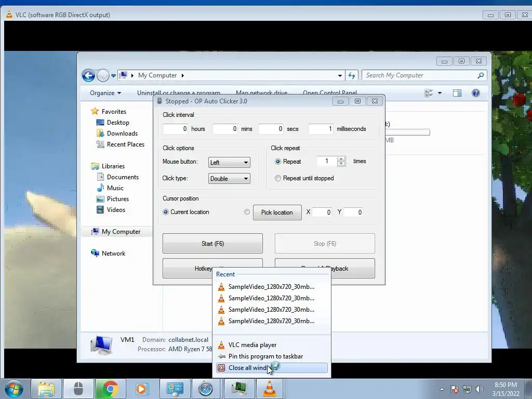Launch Google Chrome from the taskbar
Screen dimensions: 532x399
(x=110, y=389)
